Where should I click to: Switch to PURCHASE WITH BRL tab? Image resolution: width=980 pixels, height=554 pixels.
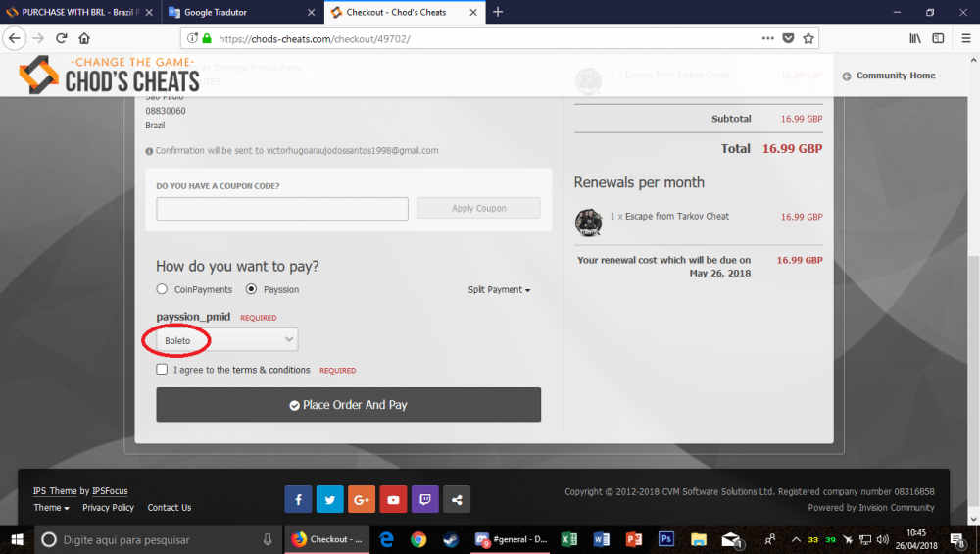[x=80, y=12]
